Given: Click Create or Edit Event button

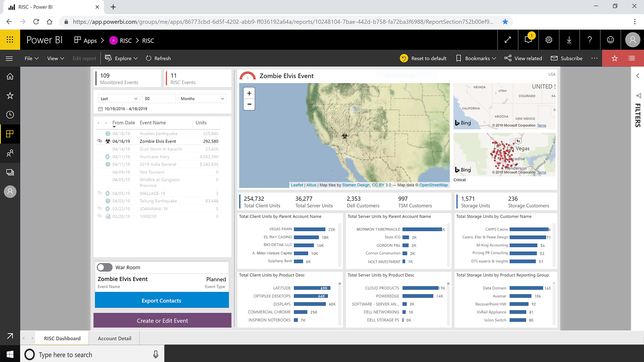Looking at the screenshot, I should click(162, 321).
